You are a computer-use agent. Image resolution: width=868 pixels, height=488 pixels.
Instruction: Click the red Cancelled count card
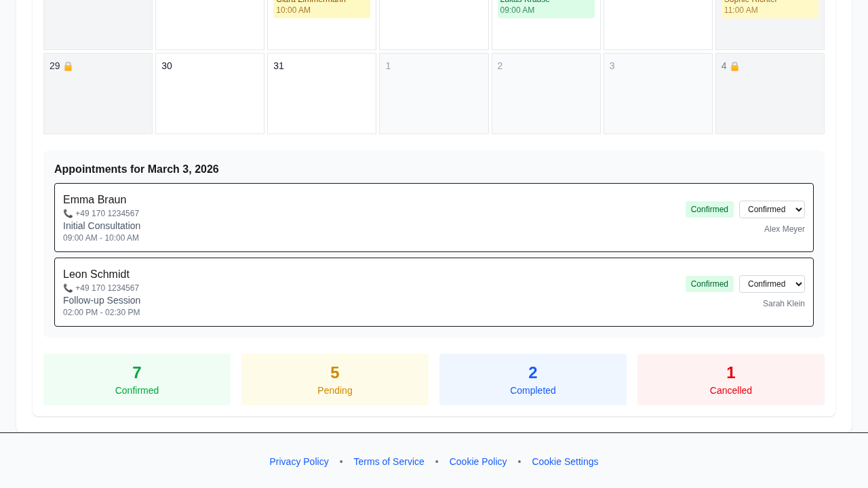731,380
